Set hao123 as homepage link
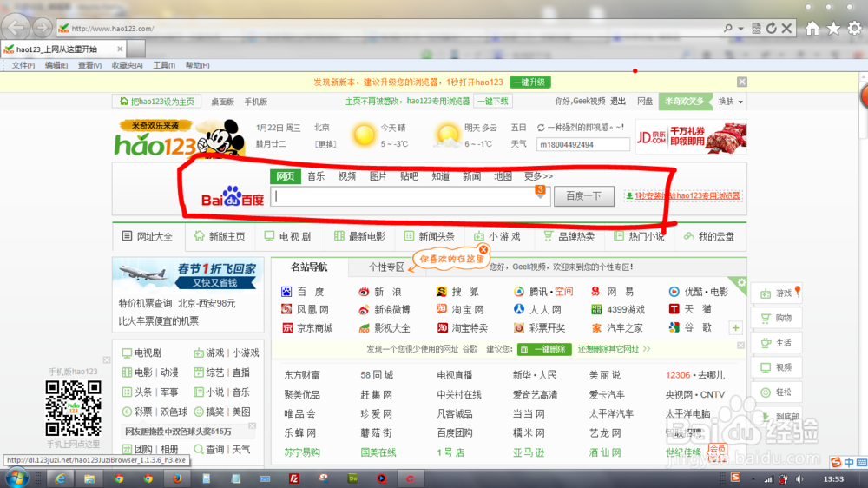This screenshot has width=868, height=488. click(157, 102)
